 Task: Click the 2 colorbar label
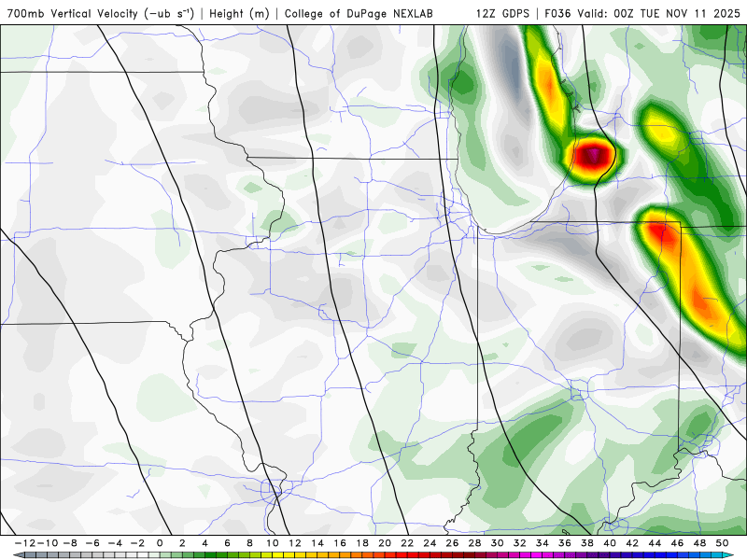[x=182, y=543]
